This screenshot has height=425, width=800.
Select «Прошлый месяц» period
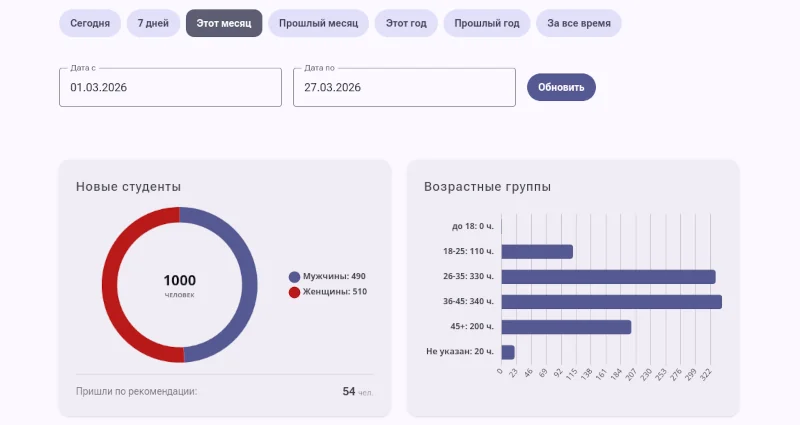[x=318, y=23]
